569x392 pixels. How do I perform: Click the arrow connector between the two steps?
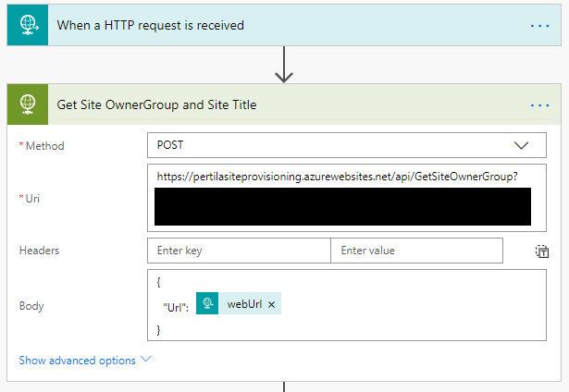coord(284,65)
